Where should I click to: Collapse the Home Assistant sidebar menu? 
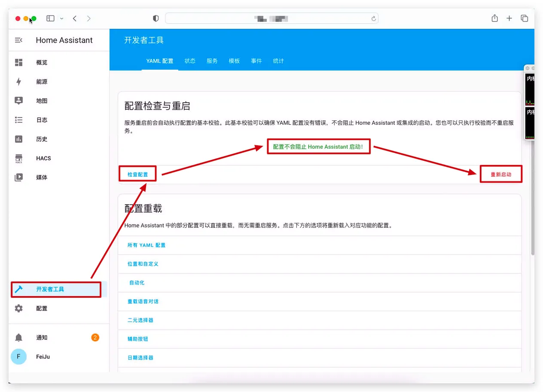(18, 40)
